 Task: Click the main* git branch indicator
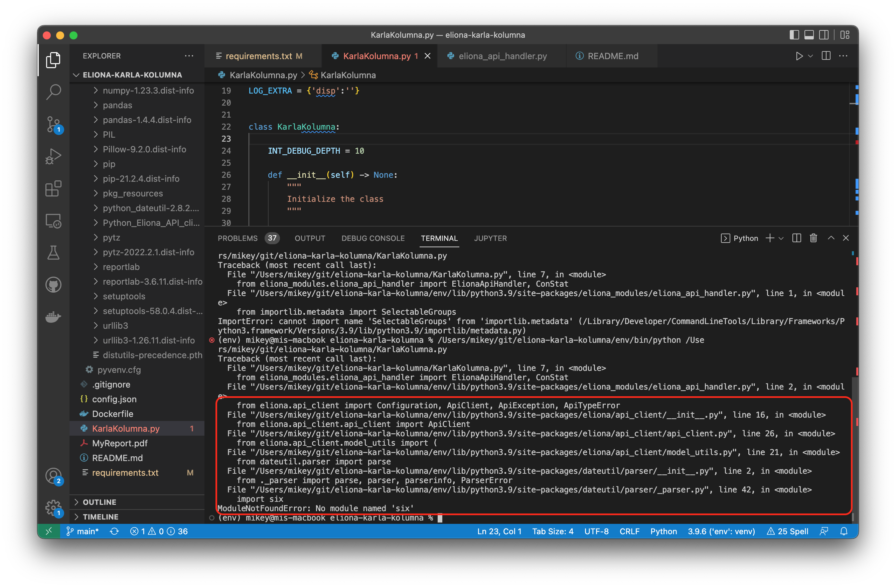click(x=83, y=531)
